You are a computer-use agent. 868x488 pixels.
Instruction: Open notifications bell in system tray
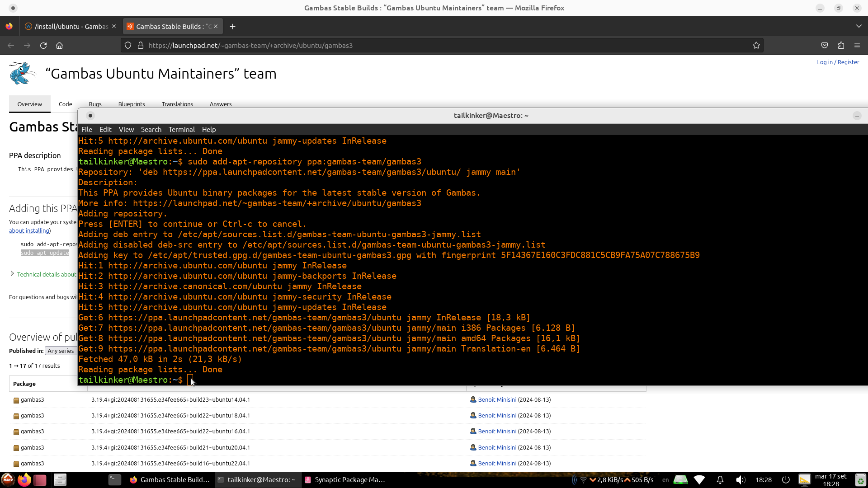(720, 480)
